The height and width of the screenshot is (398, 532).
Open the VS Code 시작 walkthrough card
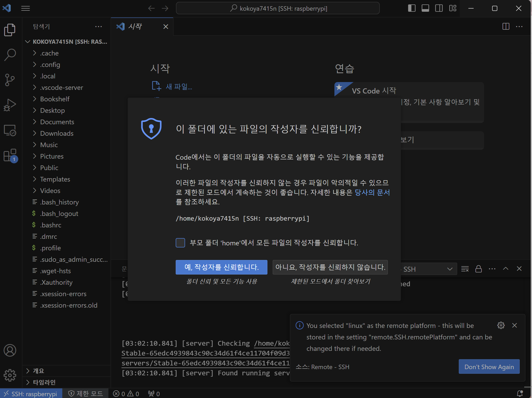tap(409, 102)
